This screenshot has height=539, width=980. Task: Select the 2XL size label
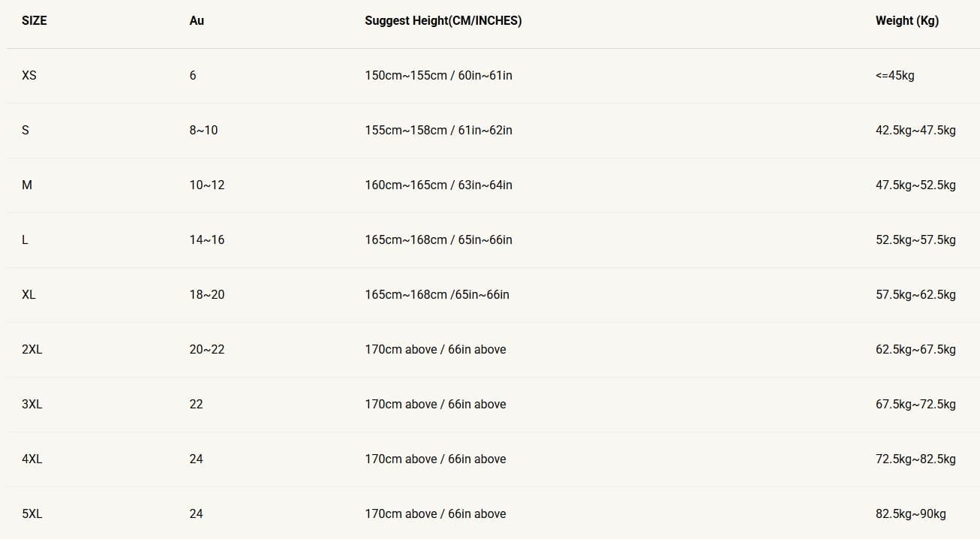tap(32, 349)
